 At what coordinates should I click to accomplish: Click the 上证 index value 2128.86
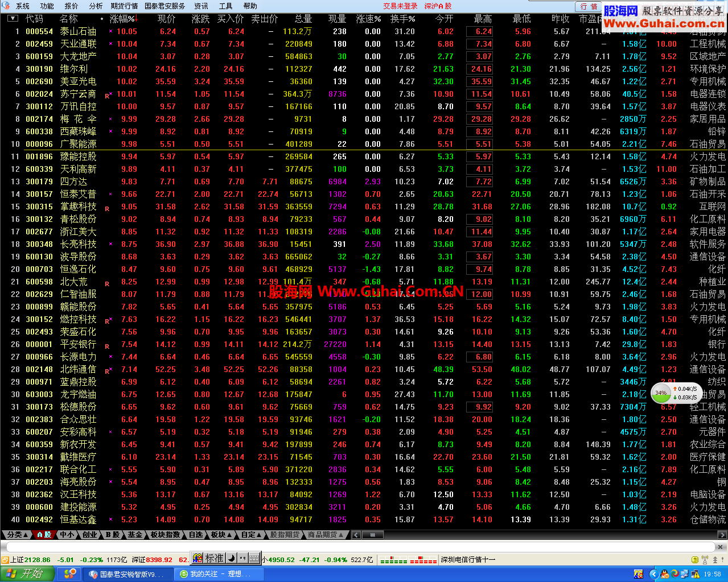(38, 560)
